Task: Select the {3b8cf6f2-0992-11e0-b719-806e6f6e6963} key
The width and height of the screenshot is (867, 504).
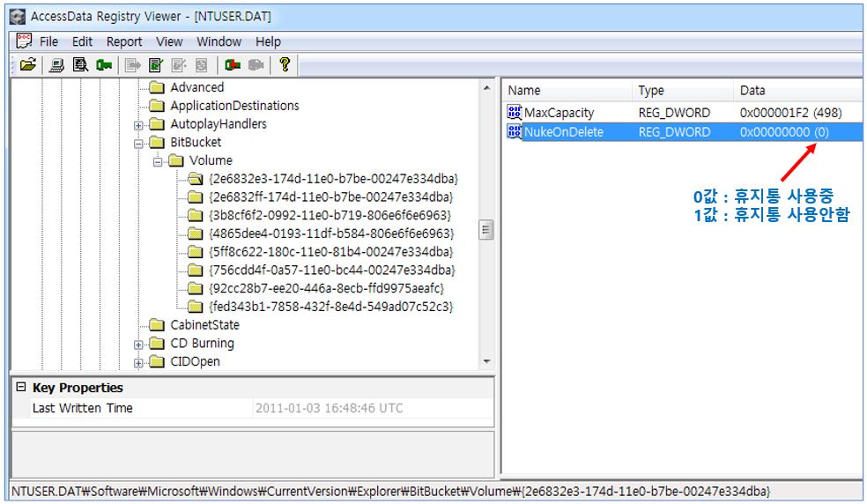Action: click(330, 215)
